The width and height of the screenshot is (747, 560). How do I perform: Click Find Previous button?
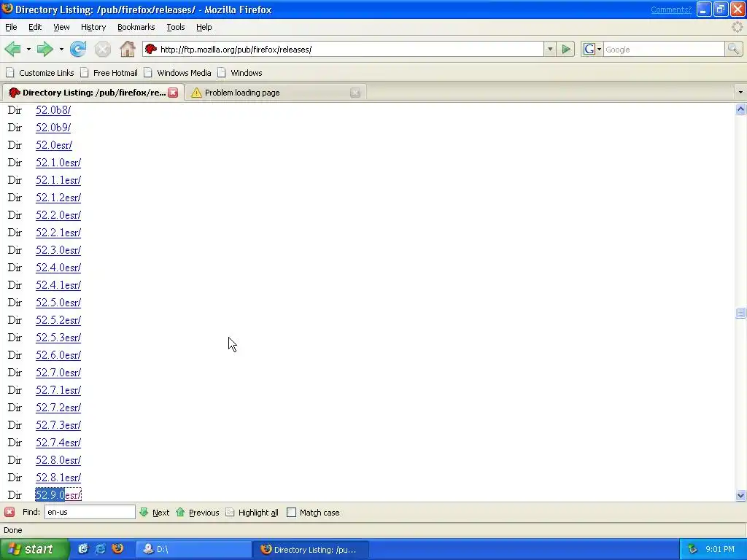click(x=197, y=513)
